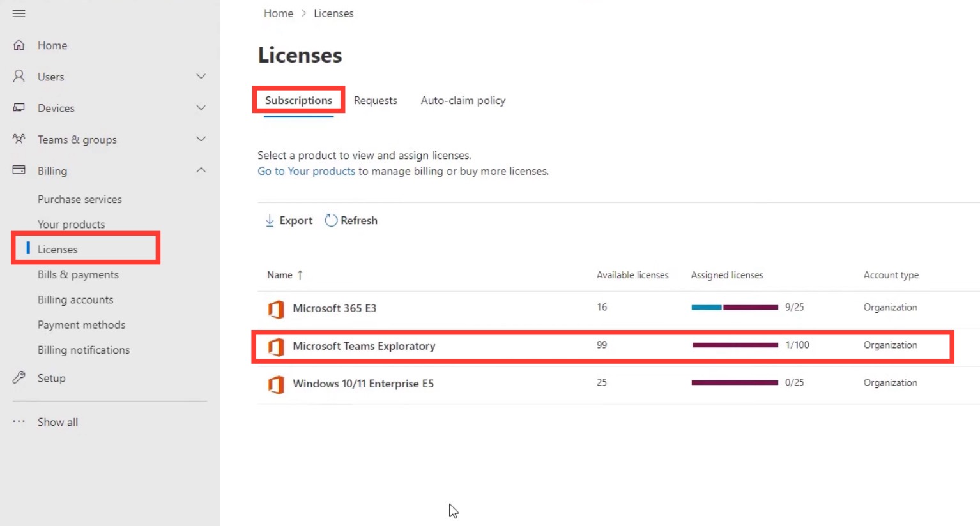Expand the Users section chevron

tap(201, 77)
